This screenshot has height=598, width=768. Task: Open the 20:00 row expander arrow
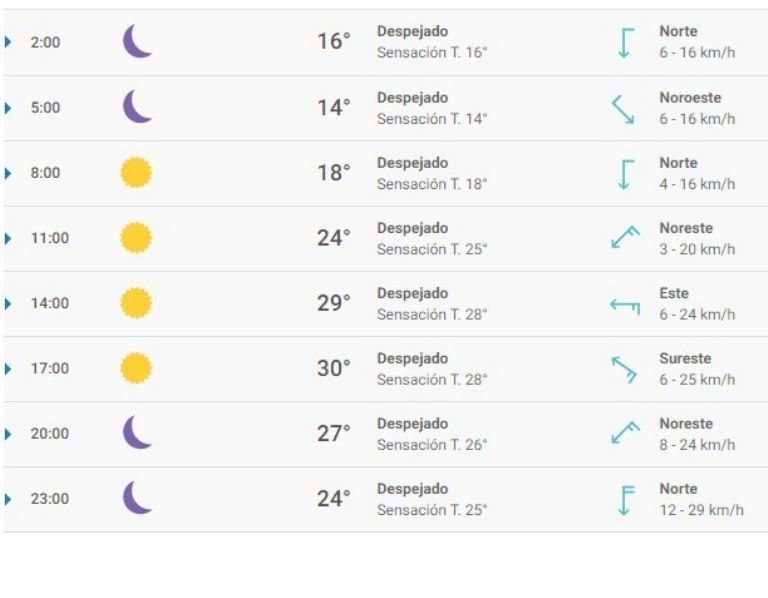9,434
